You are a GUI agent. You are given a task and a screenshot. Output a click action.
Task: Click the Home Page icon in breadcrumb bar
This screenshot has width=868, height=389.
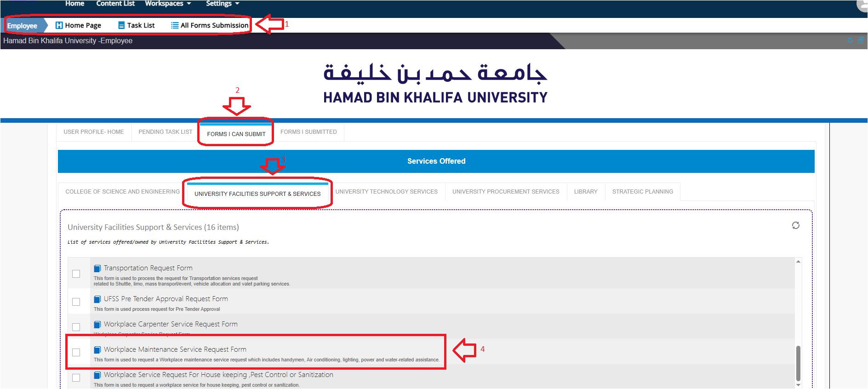click(x=59, y=25)
